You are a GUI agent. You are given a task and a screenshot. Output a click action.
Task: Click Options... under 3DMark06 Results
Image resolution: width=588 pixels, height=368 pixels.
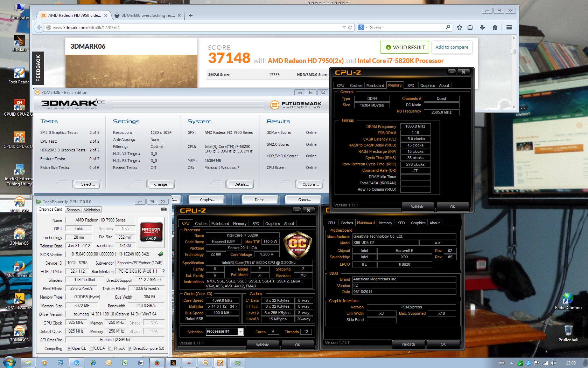tap(310, 184)
